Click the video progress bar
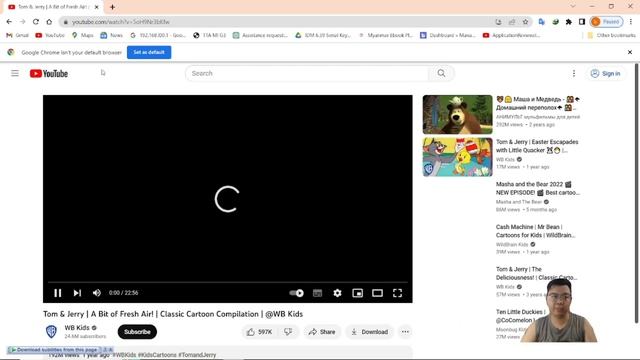 pyautogui.click(x=228, y=282)
